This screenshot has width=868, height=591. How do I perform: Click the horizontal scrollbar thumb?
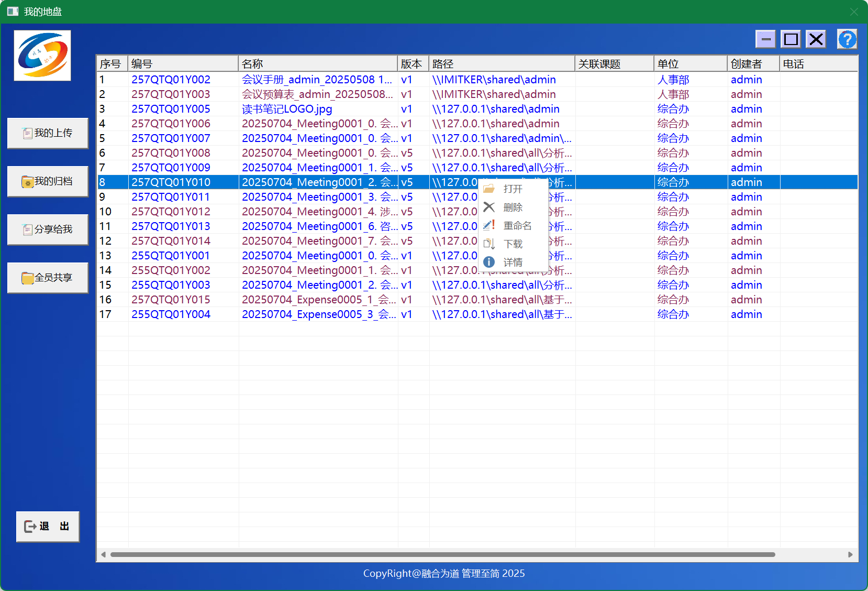(x=442, y=554)
